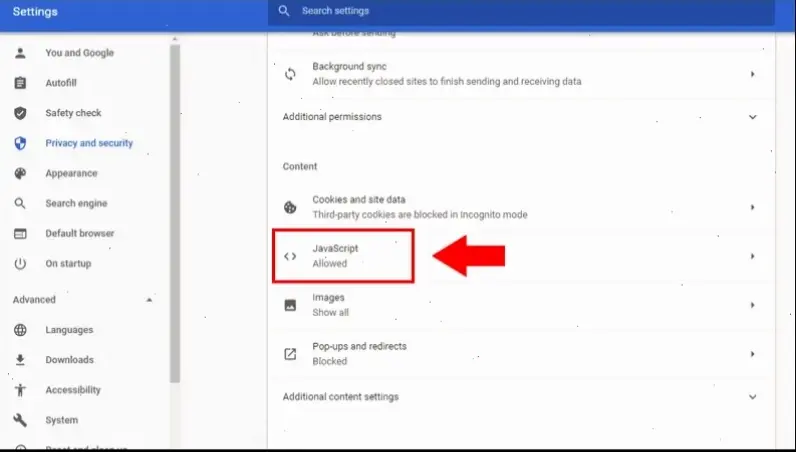Collapse the Advanced sidebar section

pyautogui.click(x=150, y=300)
